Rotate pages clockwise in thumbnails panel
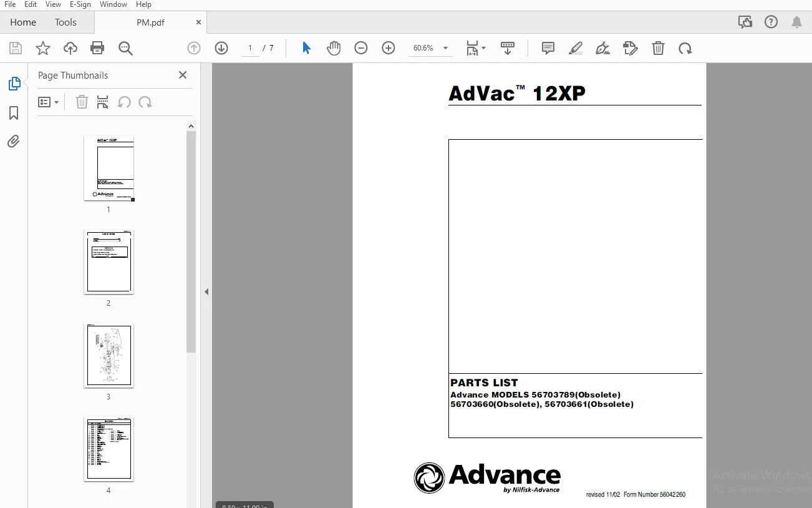 point(145,102)
